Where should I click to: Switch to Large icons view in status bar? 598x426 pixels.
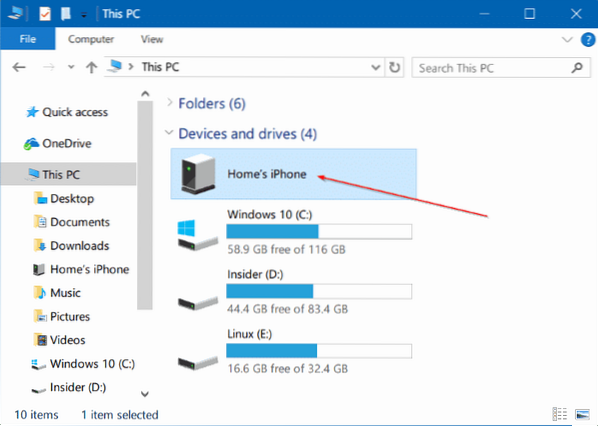[582, 414]
